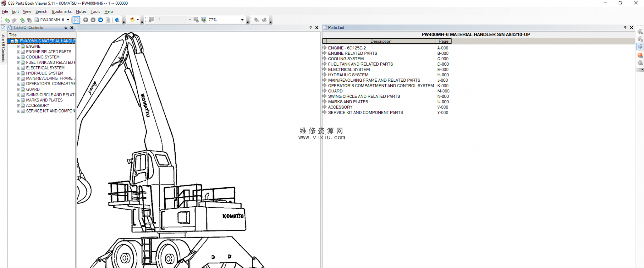Click the K-000 page cell
Image resolution: width=644 pixels, height=268 pixels.
click(x=443, y=86)
